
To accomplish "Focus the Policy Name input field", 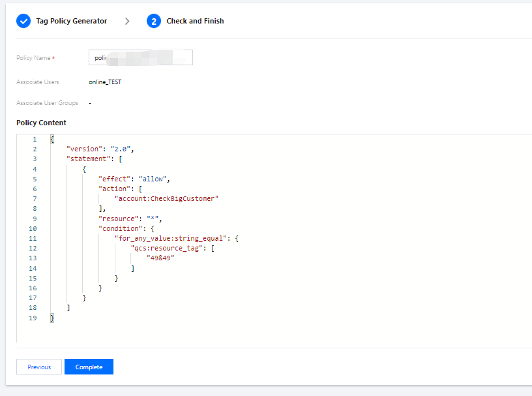I will point(140,58).
